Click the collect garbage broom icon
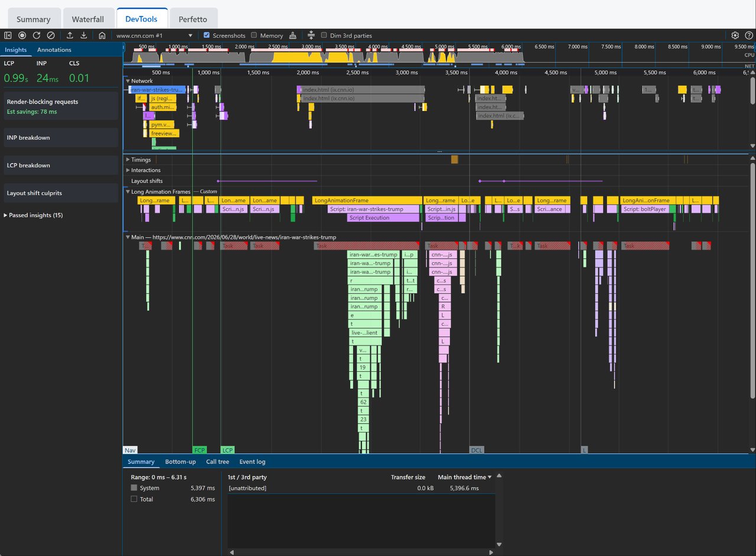The height and width of the screenshot is (556, 756). [x=293, y=35]
